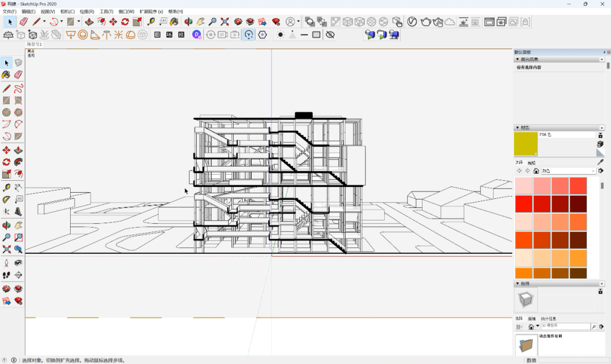Select the Offset tool in left toolbar
The height and width of the screenshot is (364, 611).
[18, 174]
